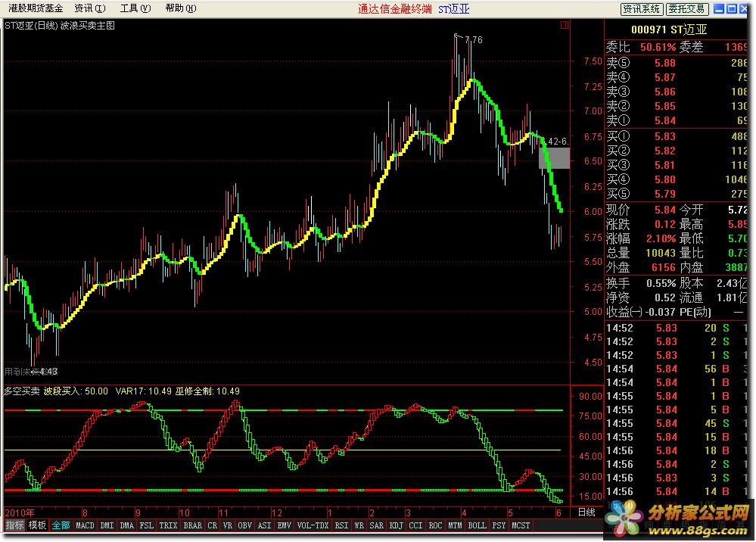
Task: Click the 14:54 trade row with volume 56
Action: coord(676,369)
